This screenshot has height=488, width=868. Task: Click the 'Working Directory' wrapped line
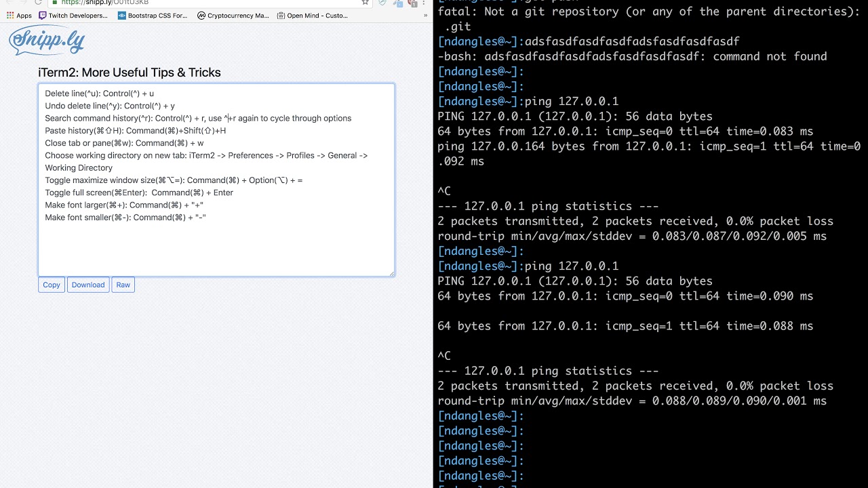coord(79,168)
